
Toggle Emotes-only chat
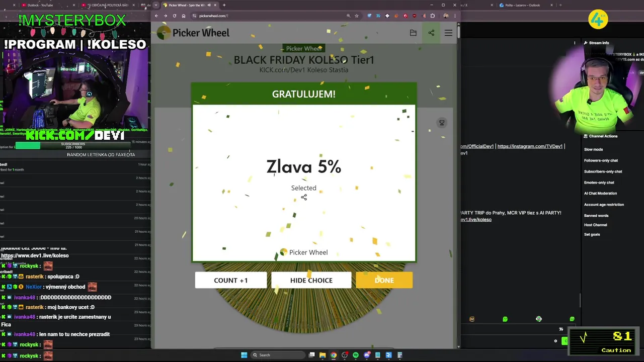click(x=599, y=183)
